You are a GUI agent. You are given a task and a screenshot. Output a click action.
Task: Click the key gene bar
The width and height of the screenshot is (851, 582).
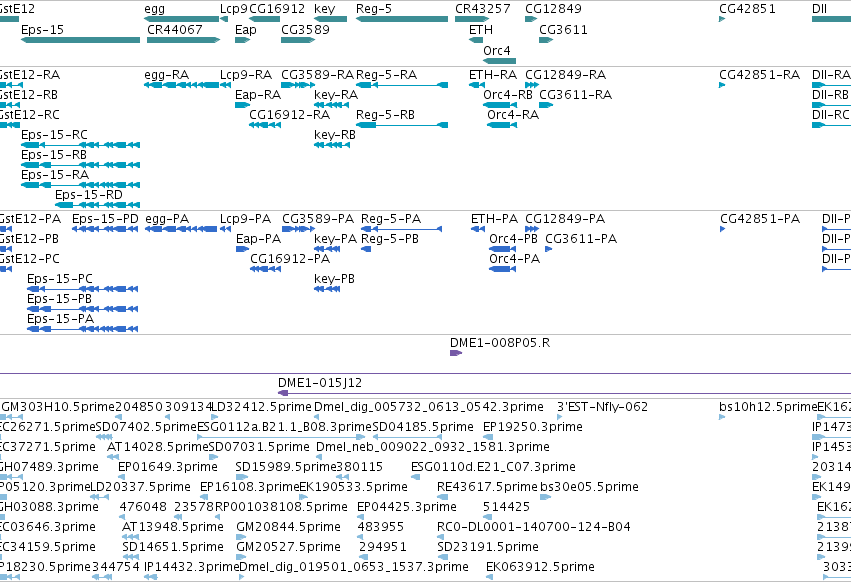pyautogui.click(x=331, y=19)
